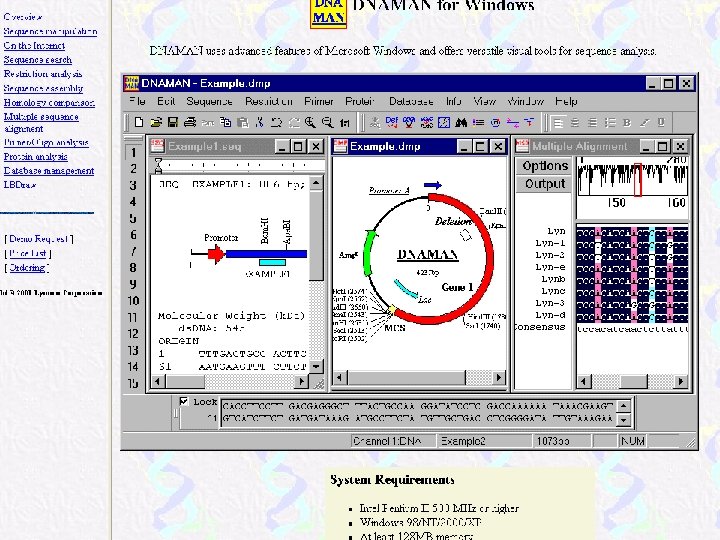This screenshot has height=540, width=720.
Task: Click the Example.dmp window title bar
Action: [x=419, y=146]
